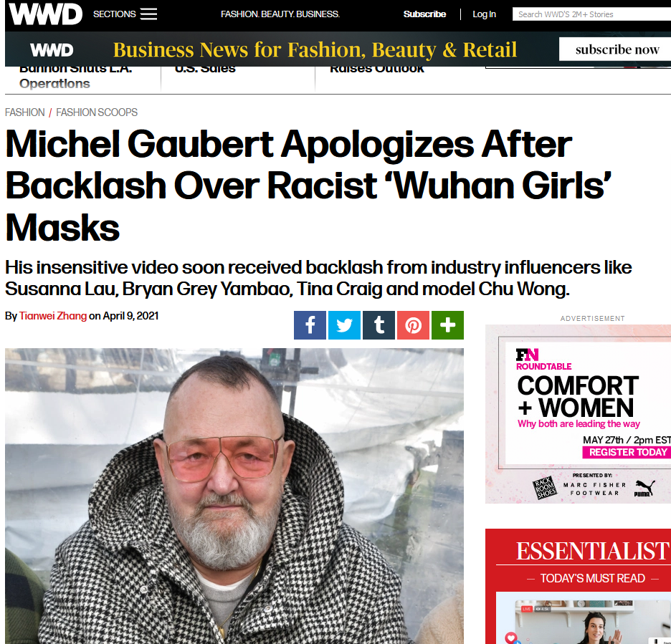The height and width of the screenshot is (644, 671).
Task: Open the Fashion Scoops breadcrumb
Action: [x=97, y=112]
